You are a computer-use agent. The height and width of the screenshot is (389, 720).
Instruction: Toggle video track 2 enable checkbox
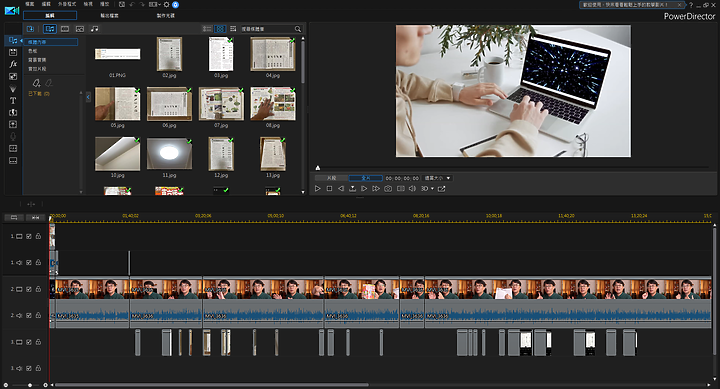(x=29, y=289)
